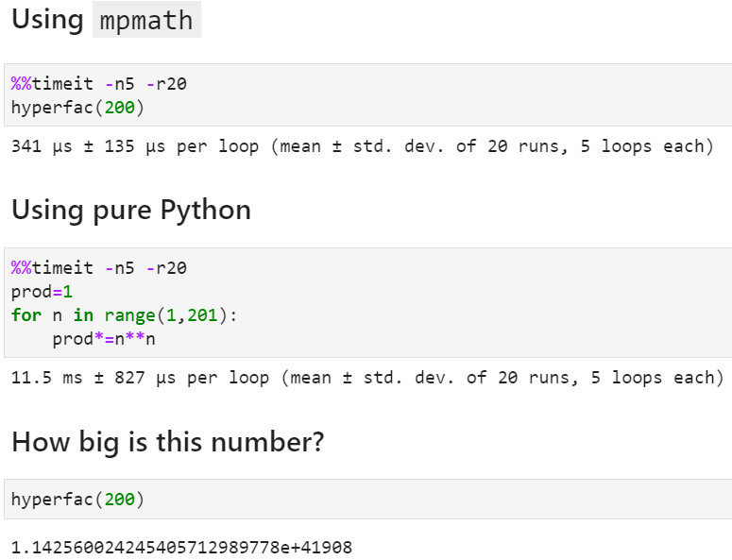The height and width of the screenshot is (560, 732).
Task: Click the -r20 option in first cell
Action: tap(166, 83)
